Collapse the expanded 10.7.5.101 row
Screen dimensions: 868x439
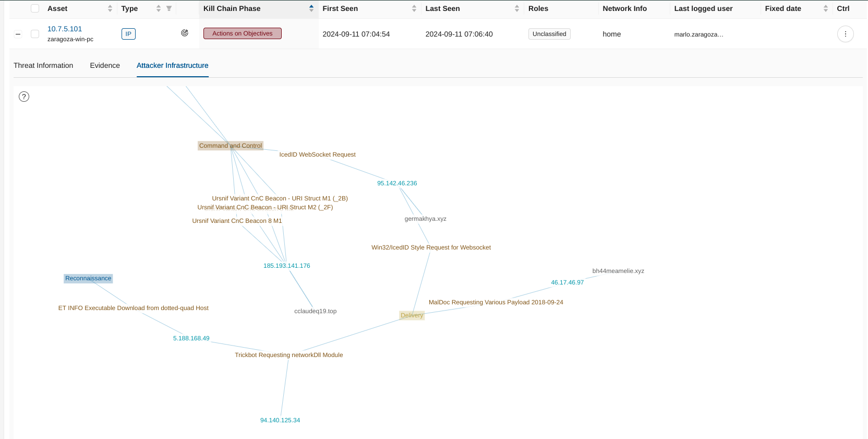coord(18,34)
